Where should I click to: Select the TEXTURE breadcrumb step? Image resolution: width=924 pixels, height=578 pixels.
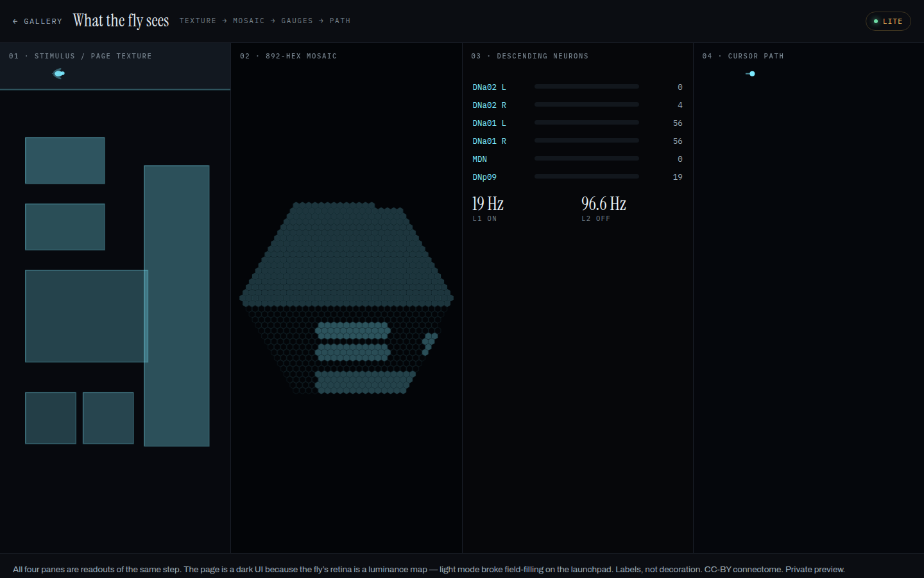point(198,21)
